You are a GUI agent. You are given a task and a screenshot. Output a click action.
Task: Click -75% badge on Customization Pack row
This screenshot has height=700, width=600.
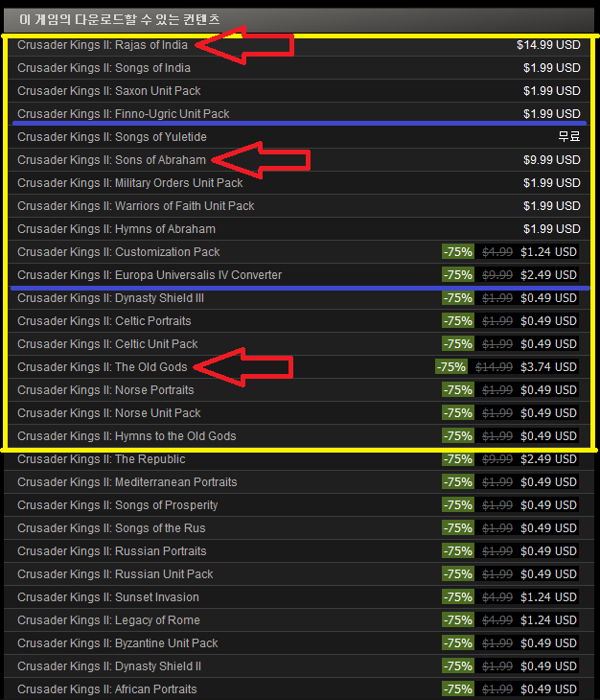click(x=458, y=252)
